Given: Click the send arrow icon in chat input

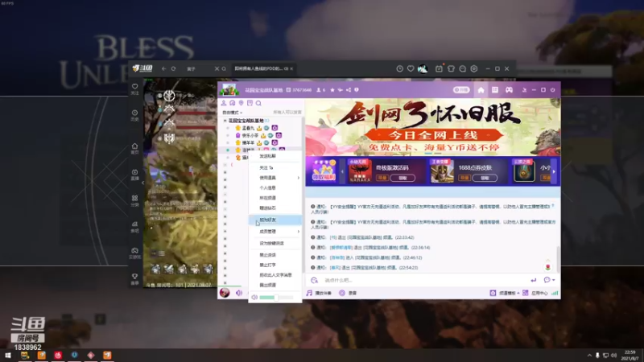Looking at the screenshot, I should coord(533,280).
